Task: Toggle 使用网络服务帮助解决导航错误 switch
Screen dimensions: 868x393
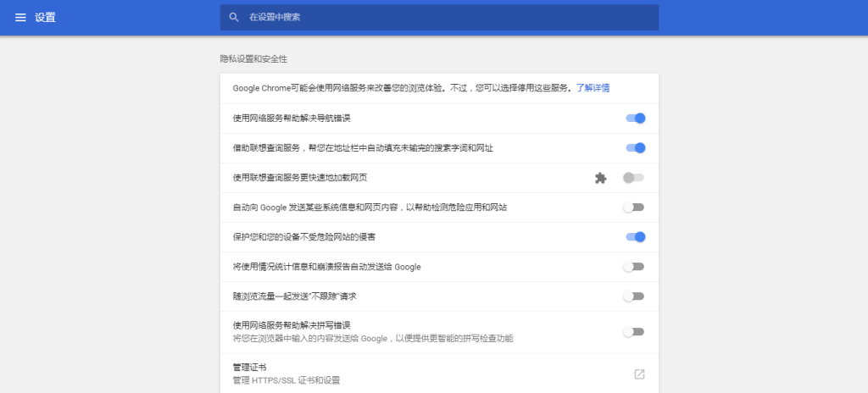Action: pyautogui.click(x=636, y=118)
